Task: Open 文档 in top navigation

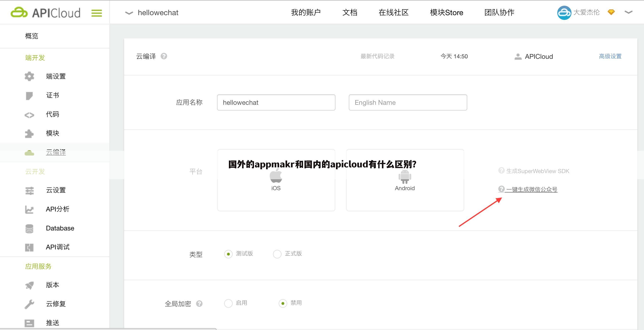Action: pos(350,12)
